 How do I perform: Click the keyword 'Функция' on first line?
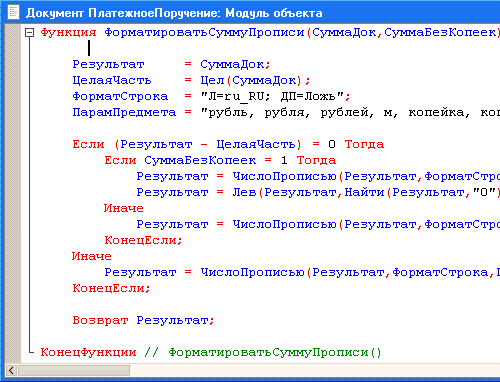pyautogui.click(x=68, y=33)
